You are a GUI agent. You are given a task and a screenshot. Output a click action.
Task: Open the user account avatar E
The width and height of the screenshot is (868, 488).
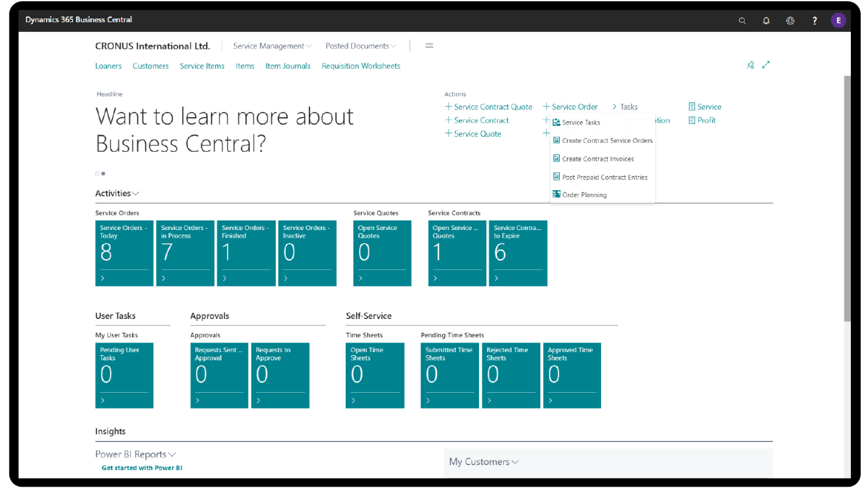(839, 20)
